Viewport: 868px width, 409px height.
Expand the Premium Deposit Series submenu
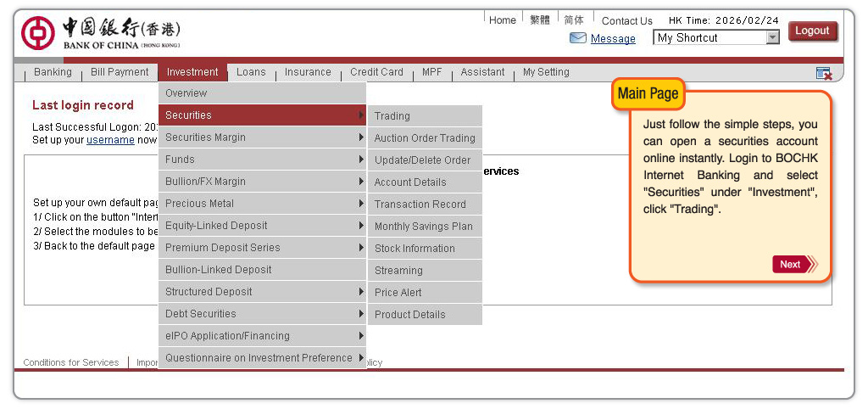(x=262, y=247)
